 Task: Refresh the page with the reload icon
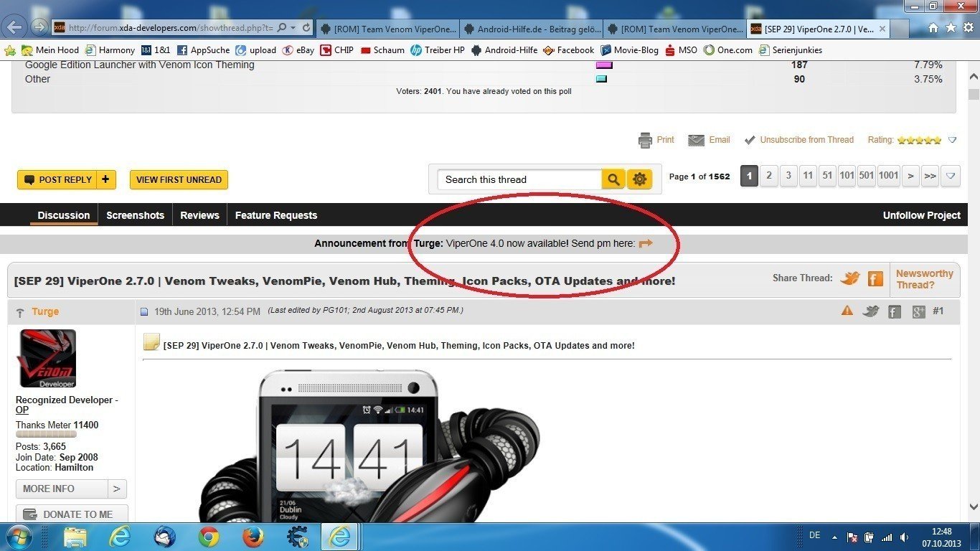pos(306,27)
